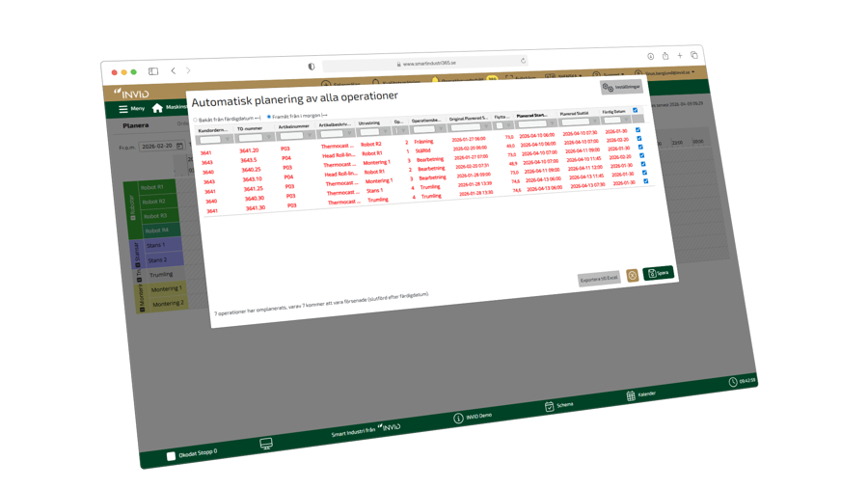
Task: Click the monitor icon in bottom bar
Action: pos(266,443)
